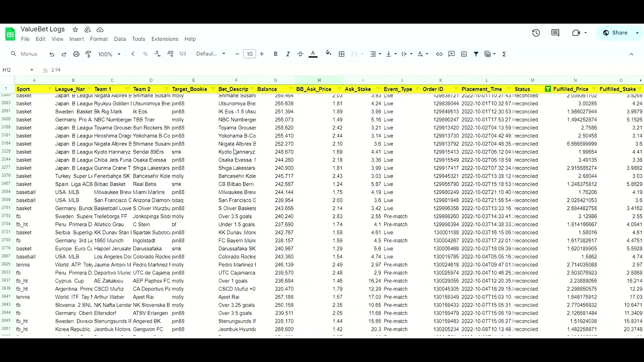Image resolution: width=644 pixels, height=362 pixels.
Task: Open the Insert menu
Action: pyautogui.click(x=76, y=39)
